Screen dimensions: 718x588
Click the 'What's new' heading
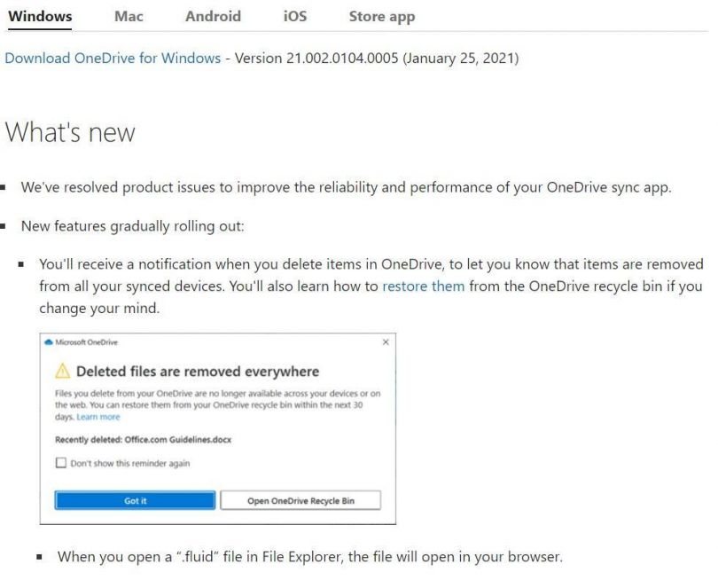(70, 131)
